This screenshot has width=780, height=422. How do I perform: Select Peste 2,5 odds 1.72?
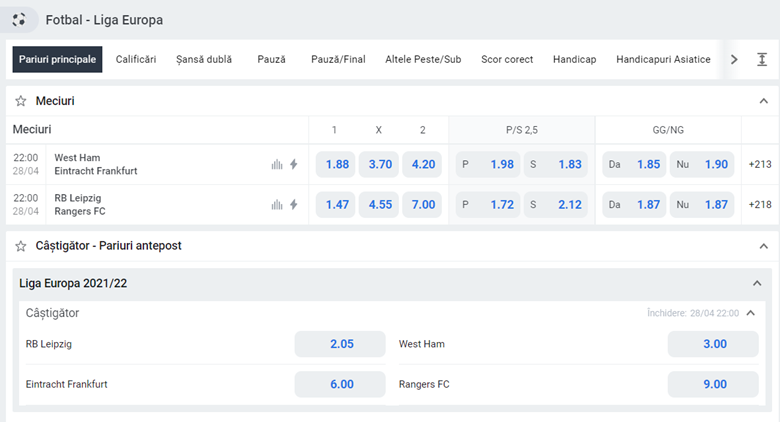click(488, 205)
